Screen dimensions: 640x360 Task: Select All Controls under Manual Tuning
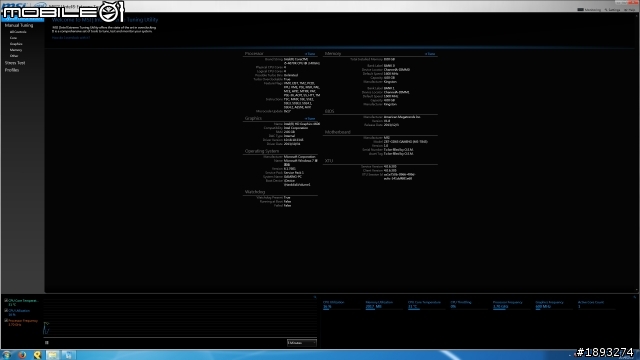click(18, 32)
